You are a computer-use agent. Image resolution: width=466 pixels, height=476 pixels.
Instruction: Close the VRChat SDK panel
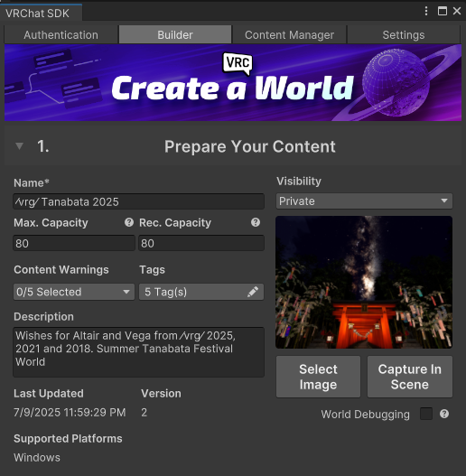click(x=457, y=12)
